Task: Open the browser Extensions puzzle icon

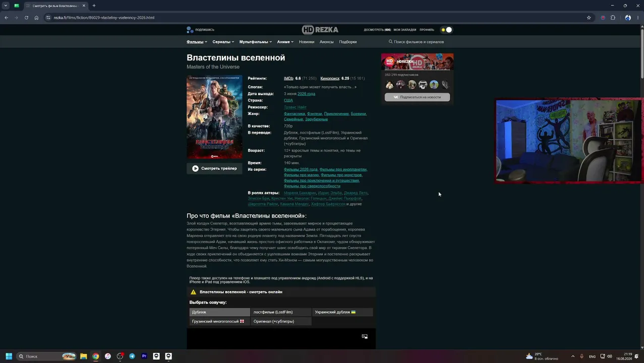Action: point(613,18)
